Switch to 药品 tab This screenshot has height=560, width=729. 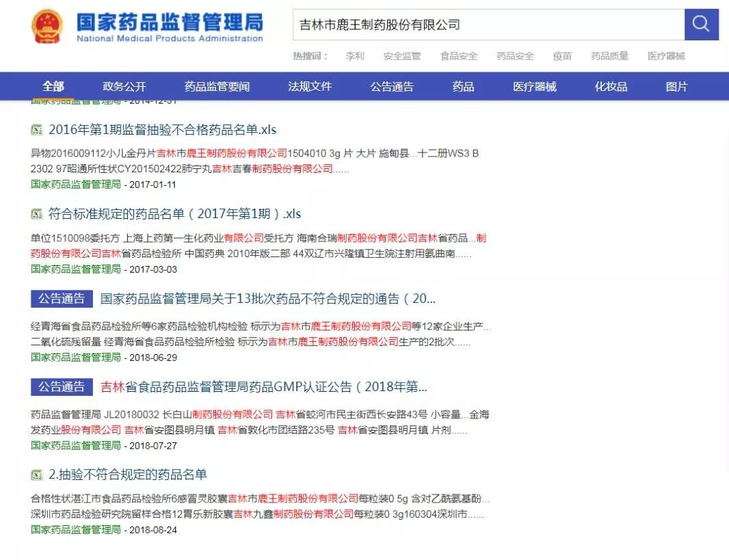click(463, 86)
